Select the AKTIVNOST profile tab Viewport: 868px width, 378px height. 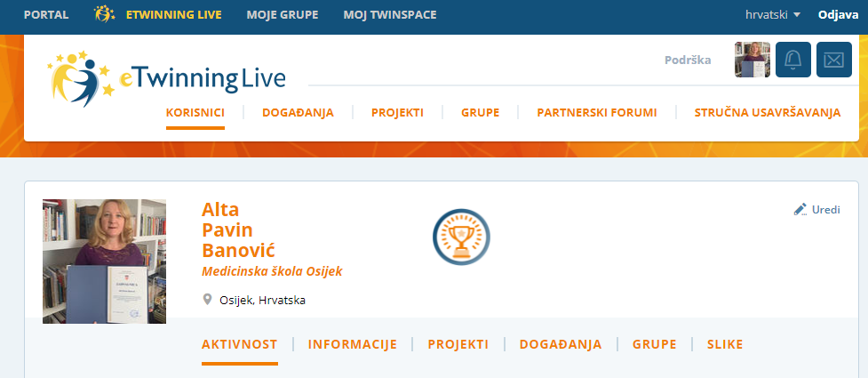[240, 344]
